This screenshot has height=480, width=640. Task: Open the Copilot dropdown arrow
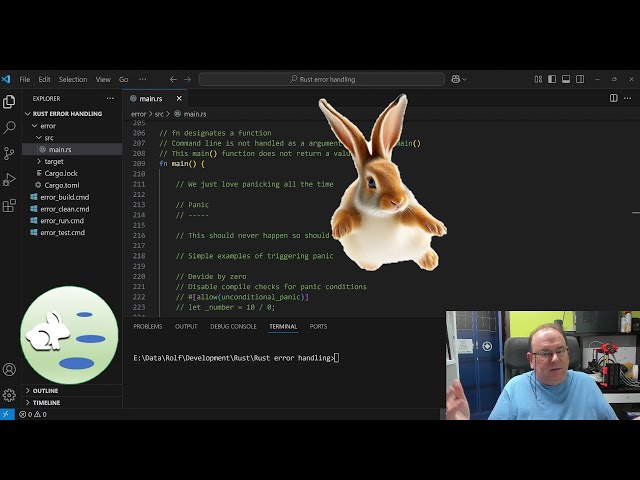click(464, 79)
